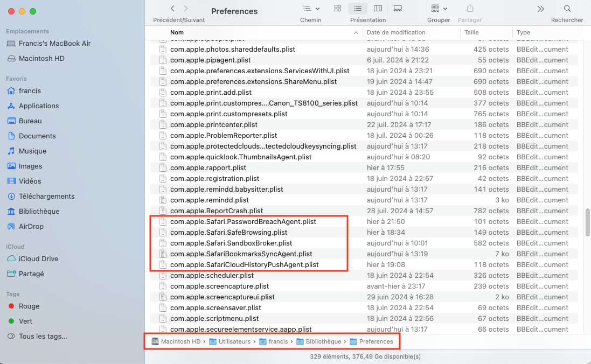Click the Partager share icon

click(470, 9)
